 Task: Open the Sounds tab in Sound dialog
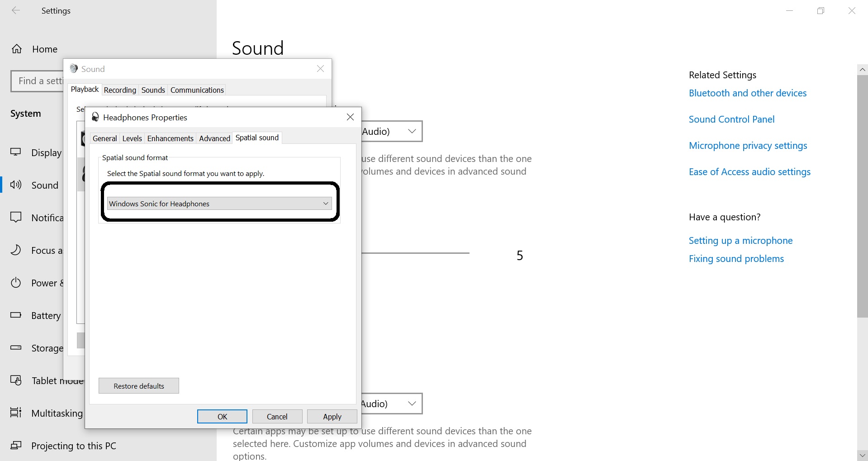click(x=153, y=90)
